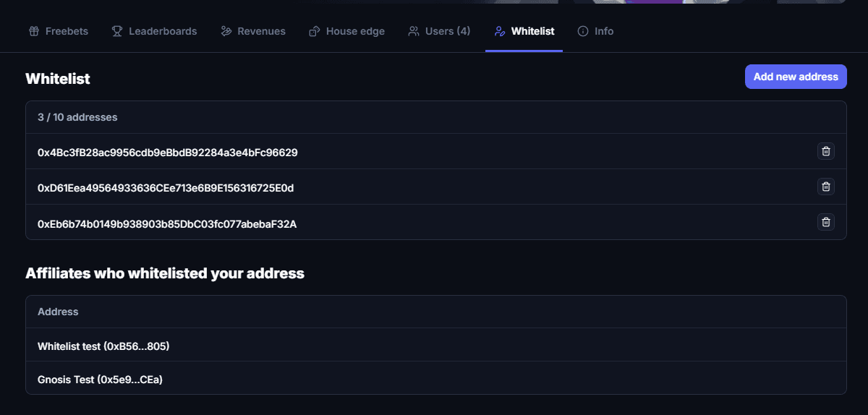Image resolution: width=868 pixels, height=415 pixels.
Task: Click the trash icon for address 0xEb6b74b0
Action: 825,222
